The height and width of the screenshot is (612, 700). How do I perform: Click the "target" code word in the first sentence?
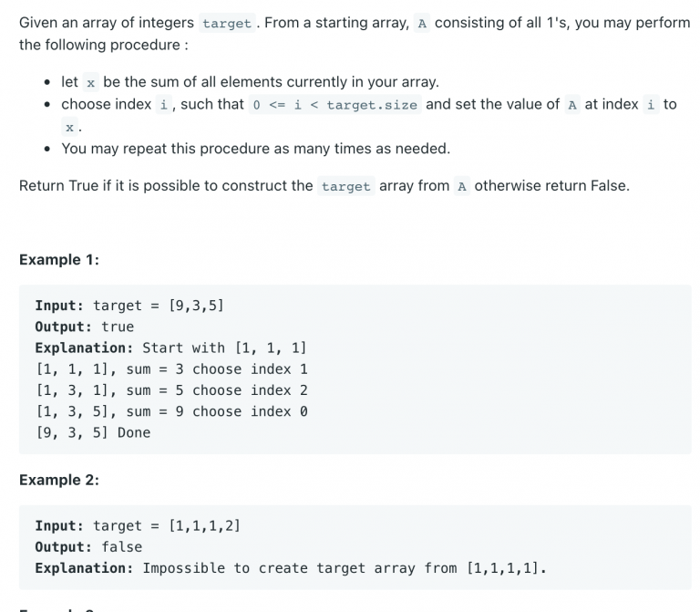tap(226, 24)
